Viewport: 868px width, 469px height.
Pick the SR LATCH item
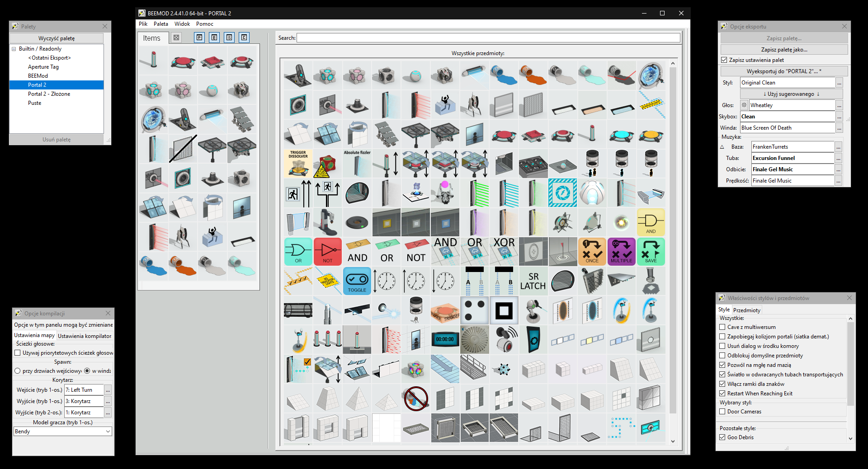pyautogui.click(x=533, y=281)
